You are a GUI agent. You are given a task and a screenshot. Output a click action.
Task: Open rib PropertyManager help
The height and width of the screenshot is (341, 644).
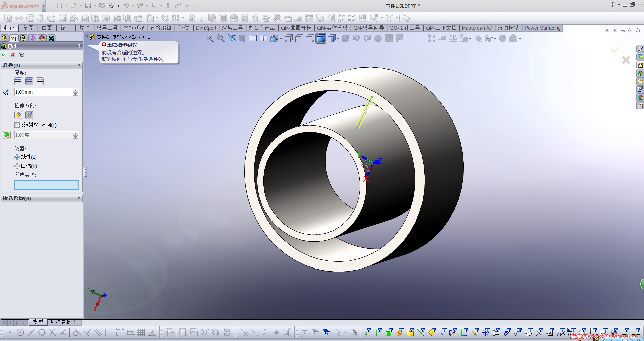coord(79,46)
